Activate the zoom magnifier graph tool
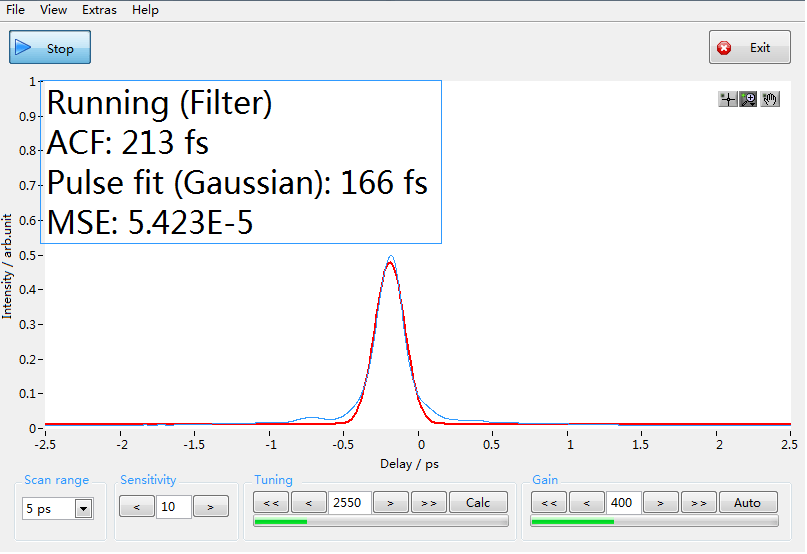Viewport: 807px width, 554px height. (748, 99)
